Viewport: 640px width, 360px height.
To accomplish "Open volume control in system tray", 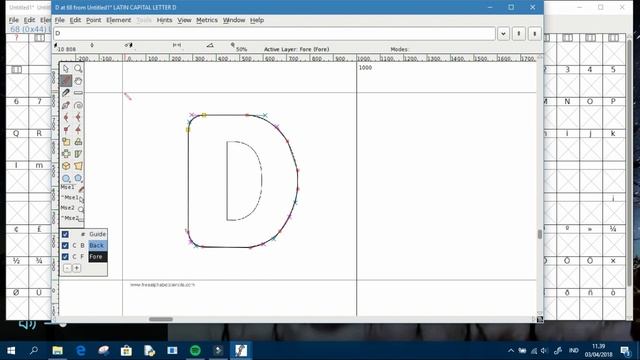I will 544,351.
